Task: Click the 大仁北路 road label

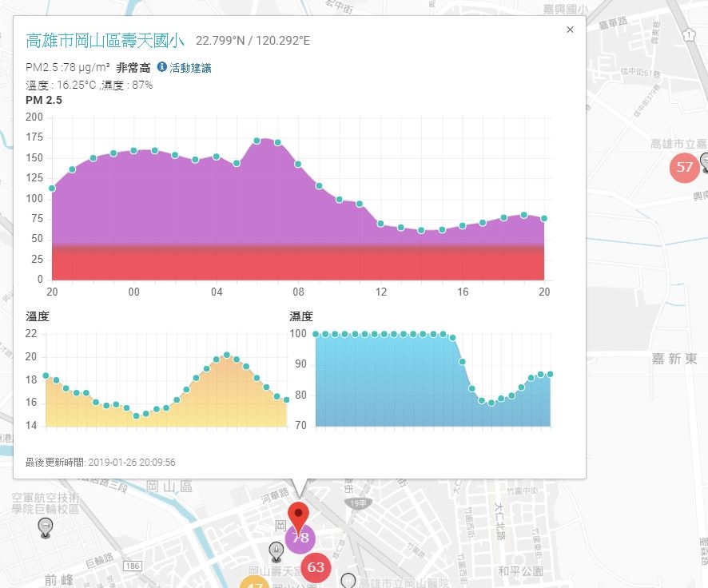Action: click(499, 521)
